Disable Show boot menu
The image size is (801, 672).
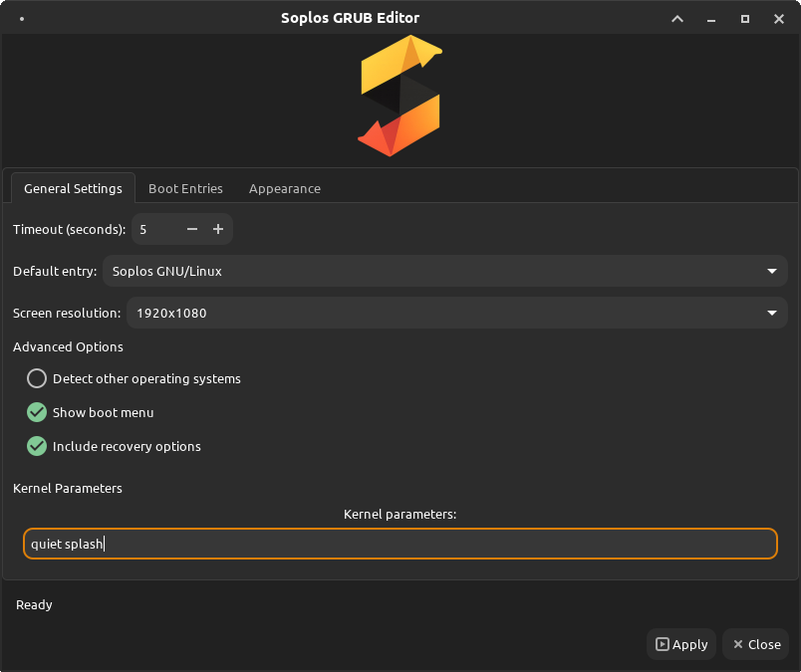(x=36, y=412)
